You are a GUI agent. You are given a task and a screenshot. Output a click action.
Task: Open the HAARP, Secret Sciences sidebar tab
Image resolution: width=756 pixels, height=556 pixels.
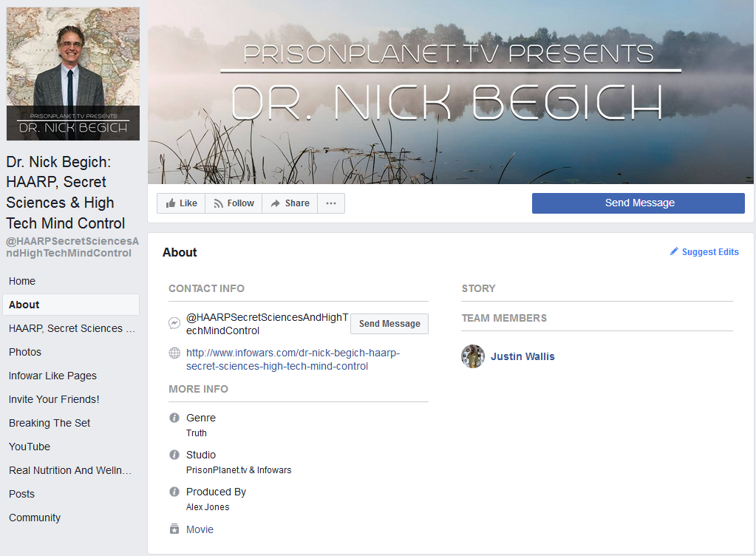point(72,328)
